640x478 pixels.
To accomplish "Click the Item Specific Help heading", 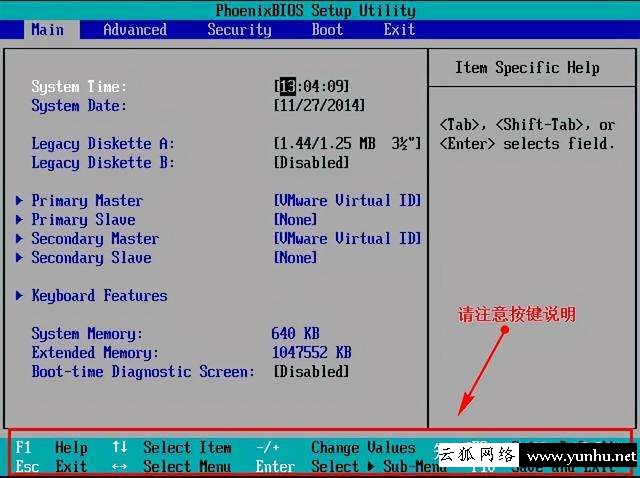I will (x=527, y=68).
